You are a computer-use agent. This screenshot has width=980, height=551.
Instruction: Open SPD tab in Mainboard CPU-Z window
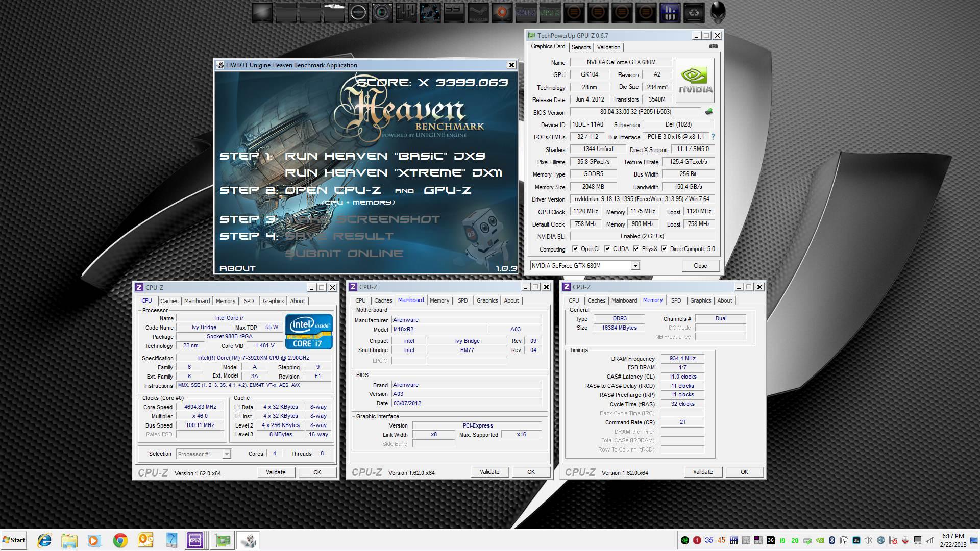click(x=462, y=300)
